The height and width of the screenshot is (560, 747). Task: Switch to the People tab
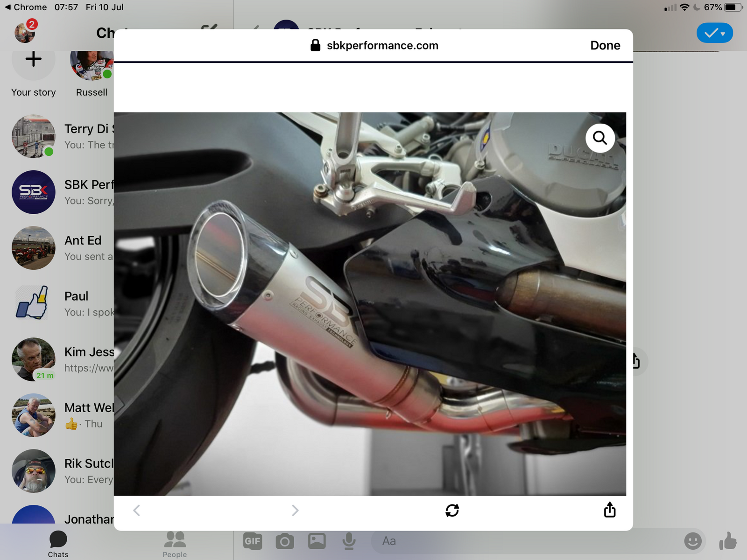click(175, 544)
